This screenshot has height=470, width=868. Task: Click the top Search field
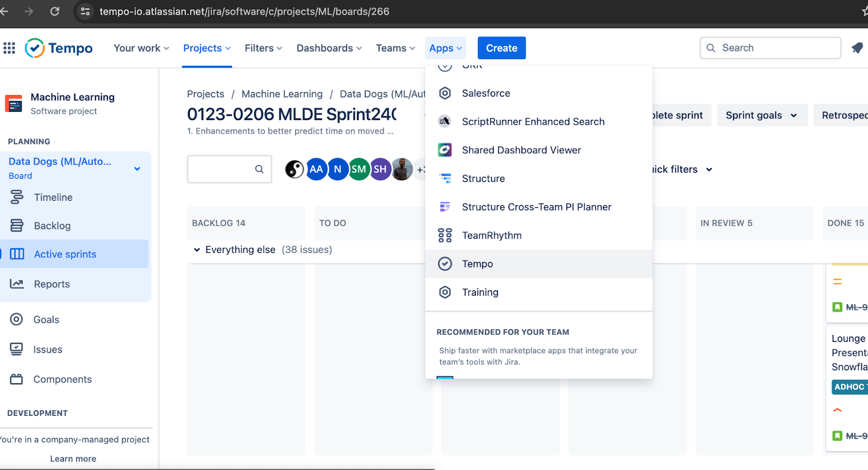pos(770,48)
